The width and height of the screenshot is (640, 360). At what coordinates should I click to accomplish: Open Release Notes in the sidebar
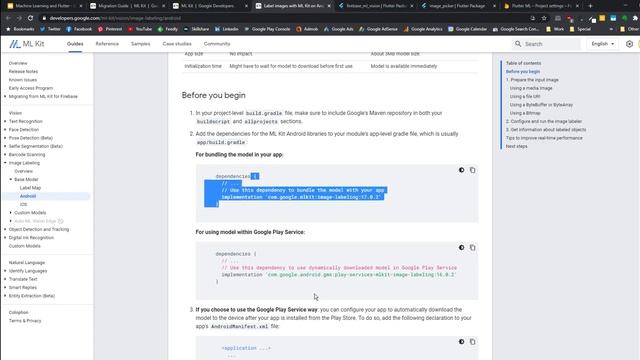tap(23, 71)
